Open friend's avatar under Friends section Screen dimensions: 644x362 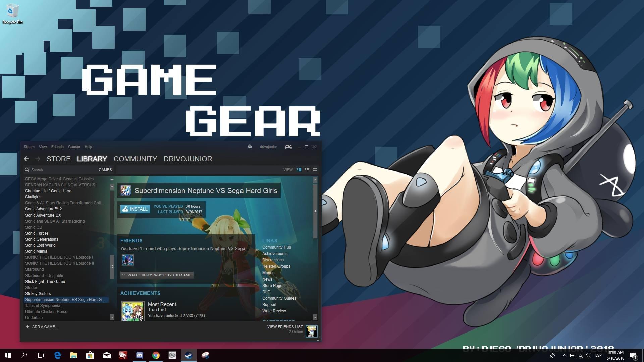point(127,260)
